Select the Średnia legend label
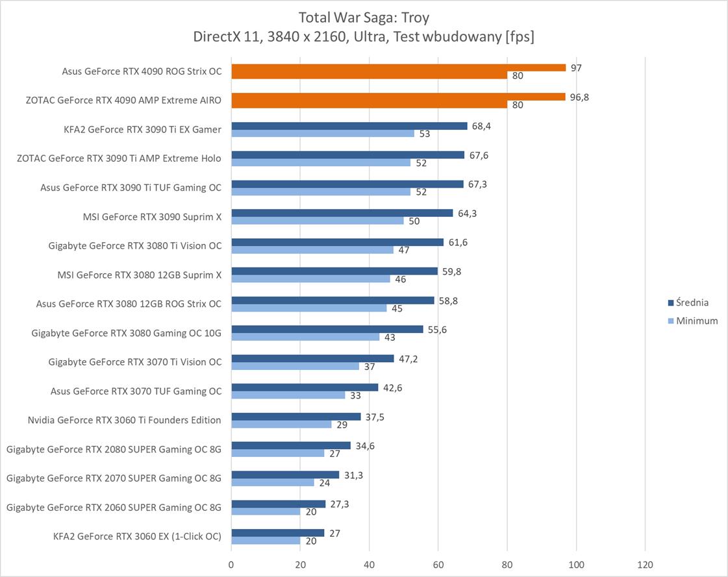The height and width of the screenshot is (577, 728). click(692, 302)
